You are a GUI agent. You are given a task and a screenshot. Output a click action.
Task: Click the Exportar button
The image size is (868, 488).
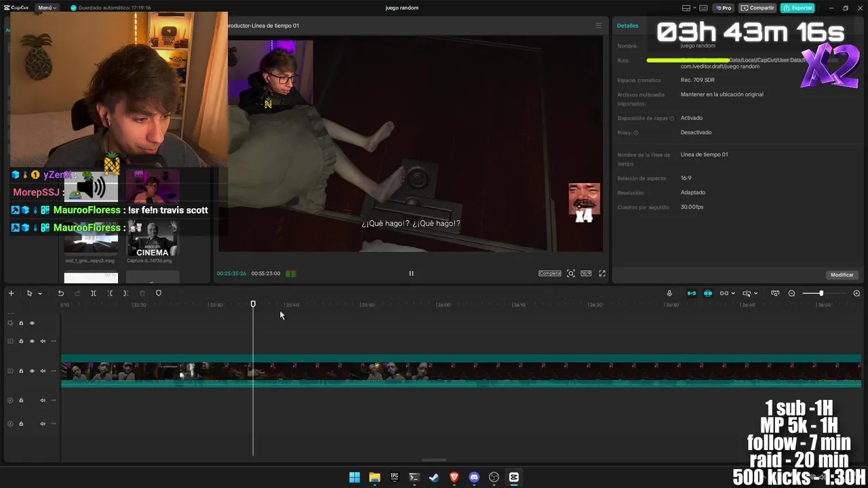tap(797, 8)
